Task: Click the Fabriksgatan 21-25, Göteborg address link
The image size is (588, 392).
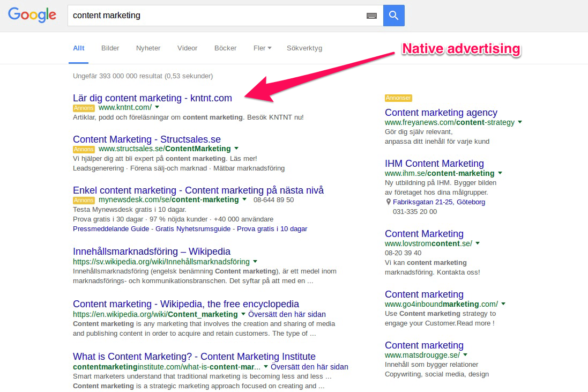Action: pos(439,202)
